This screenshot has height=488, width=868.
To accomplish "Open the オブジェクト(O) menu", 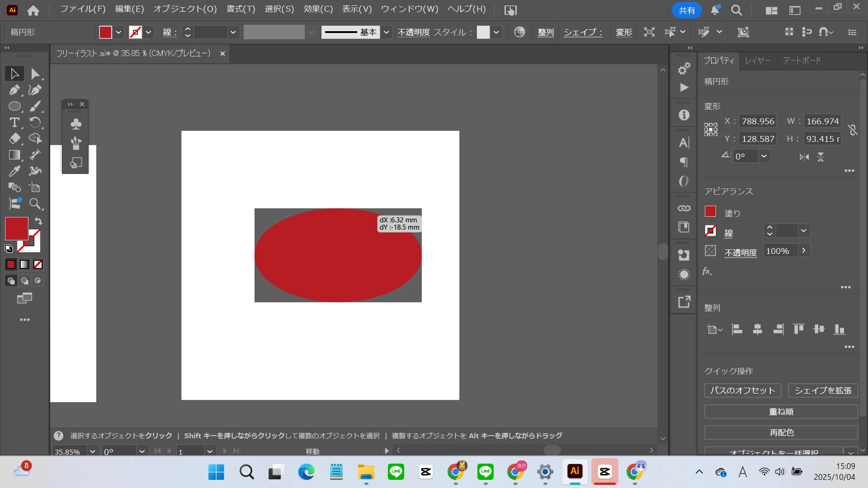I will pyautogui.click(x=185, y=9).
